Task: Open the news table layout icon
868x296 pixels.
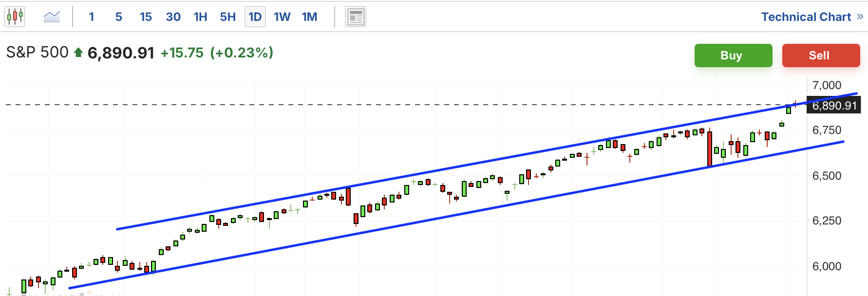Action: tap(356, 17)
